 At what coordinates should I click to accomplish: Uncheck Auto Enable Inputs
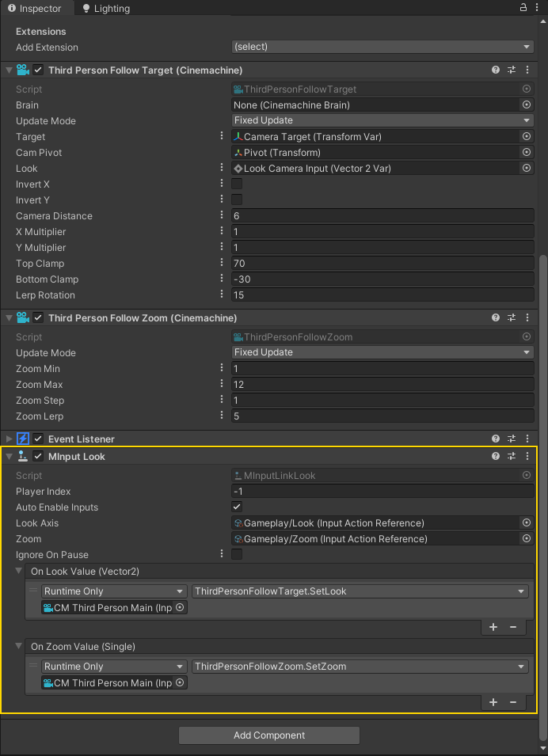(x=237, y=507)
